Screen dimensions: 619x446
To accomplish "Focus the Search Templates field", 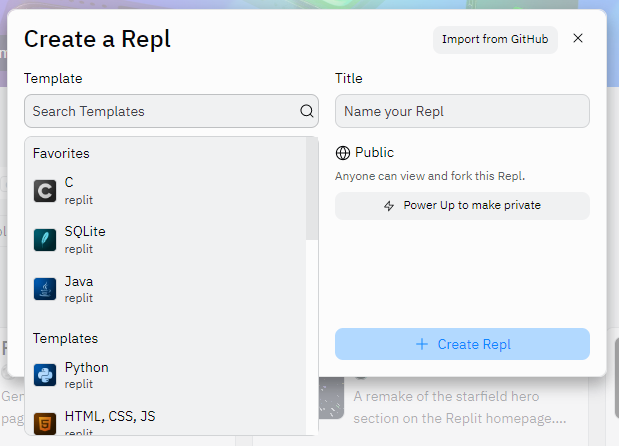I will (171, 111).
